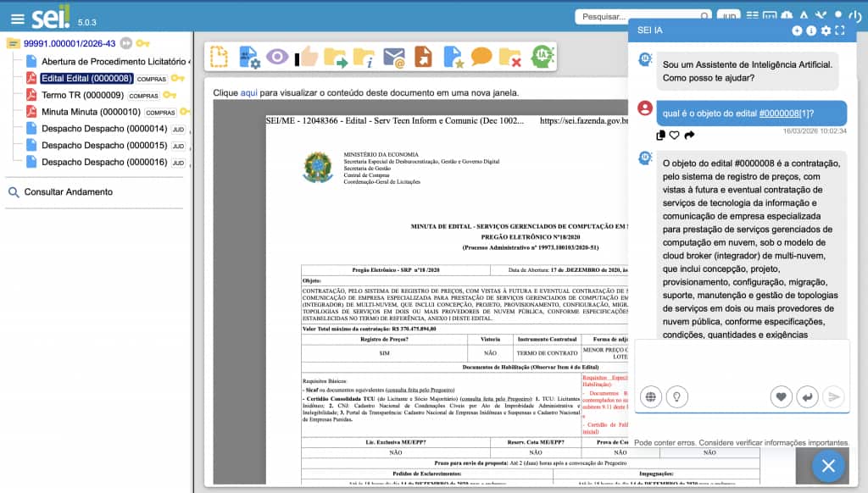Start new conversation in SEI IA panel
Screen dimensions: 868x493
coord(797,31)
